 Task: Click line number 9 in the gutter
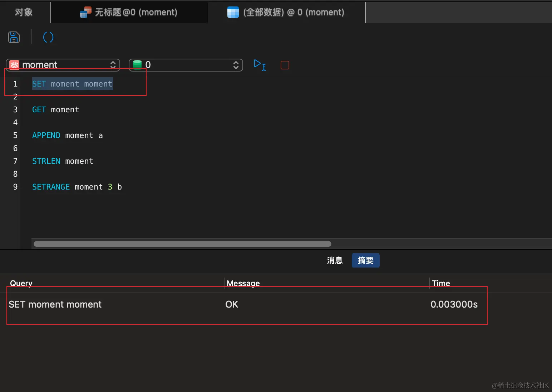(15, 187)
